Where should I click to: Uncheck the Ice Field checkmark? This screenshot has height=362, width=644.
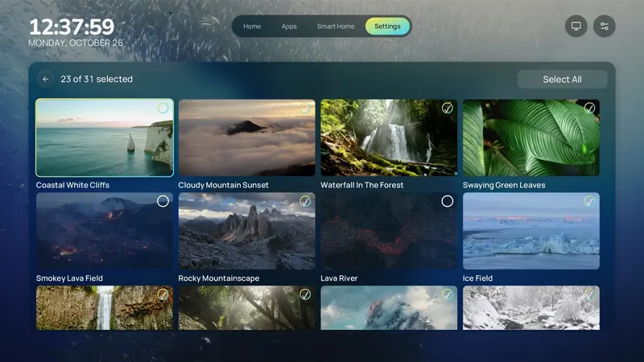(x=589, y=201)
